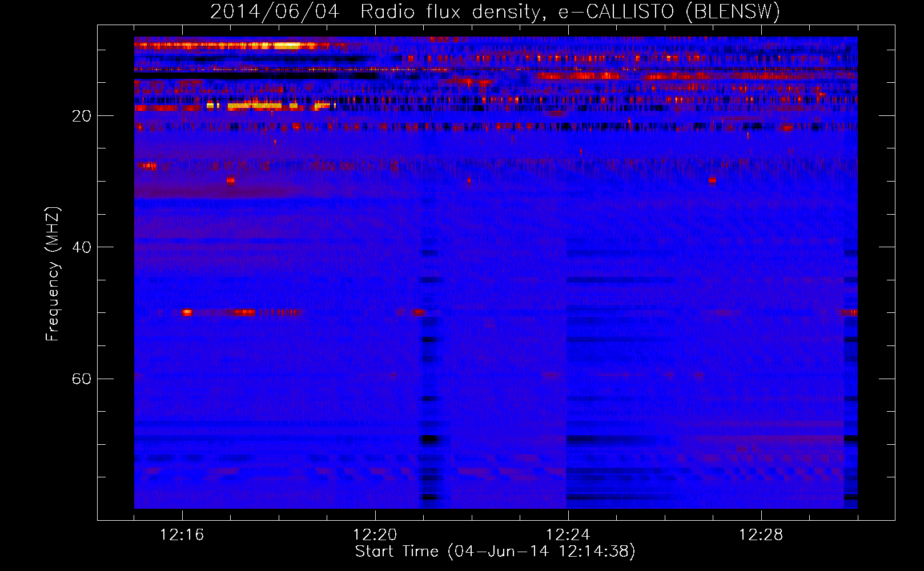Click the '60' frequency axis label
This screenshot has height=571, width=924.
[x=81, y=379]
